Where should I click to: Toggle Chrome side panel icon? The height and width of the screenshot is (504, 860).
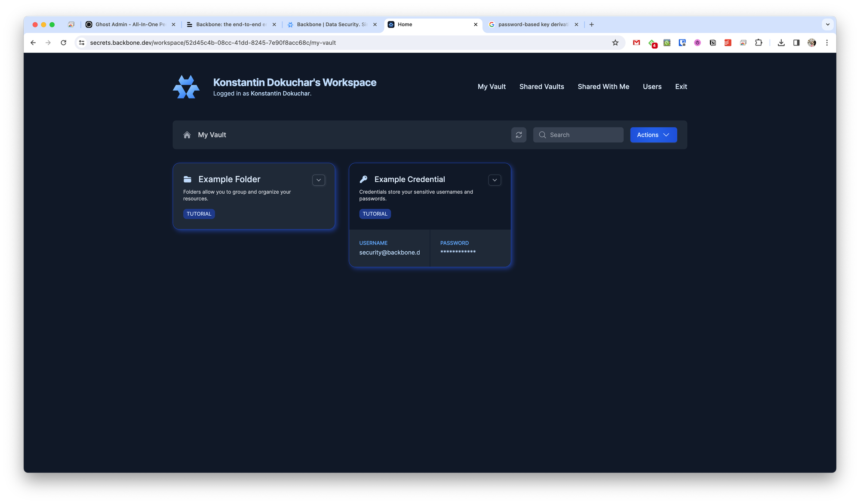point(796,43)
